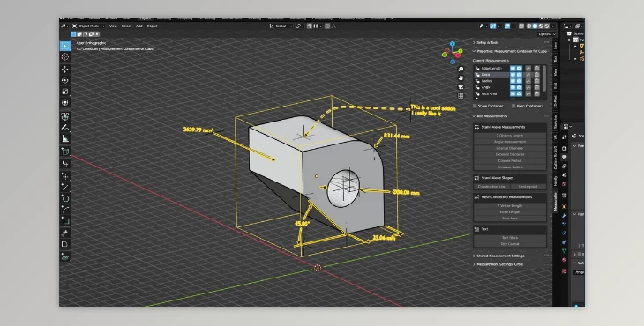Select the Select Box tool
Image resolution: width=644 pixels, height=326 pixels.
point(65,46)
